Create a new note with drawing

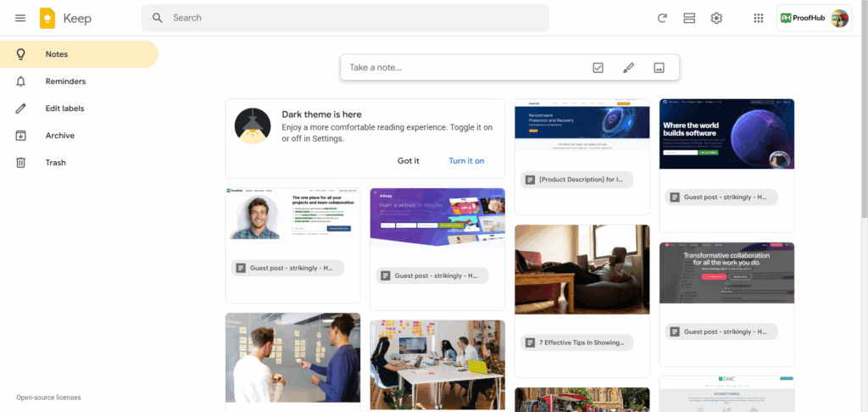click(x=628, y=68)
